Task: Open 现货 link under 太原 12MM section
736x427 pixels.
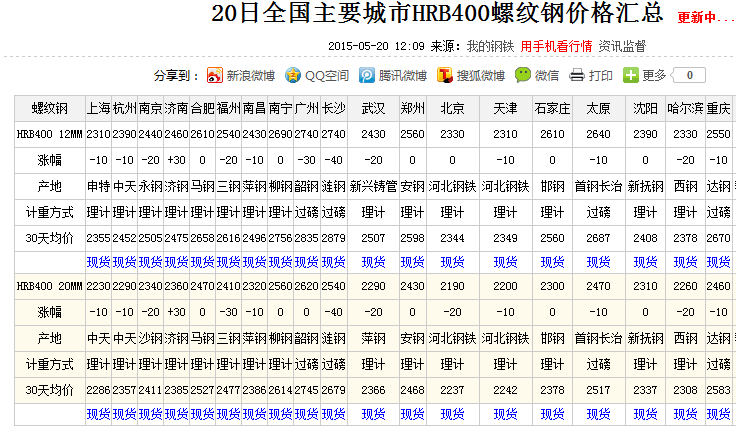Action: pos(598,262)
